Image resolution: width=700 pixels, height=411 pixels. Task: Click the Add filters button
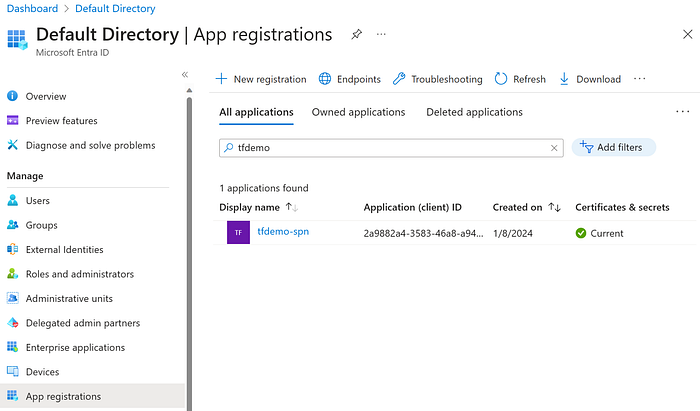pos(614,147)
